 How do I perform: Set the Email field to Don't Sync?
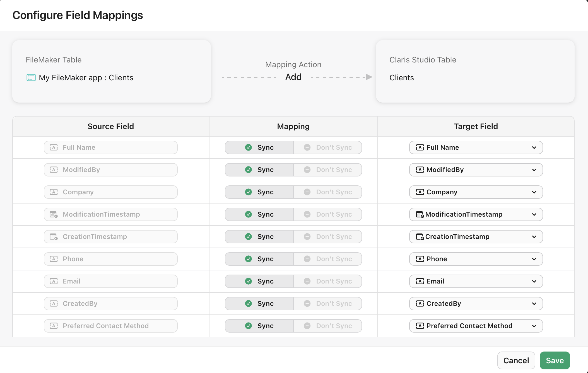click(x=328, y=281)
